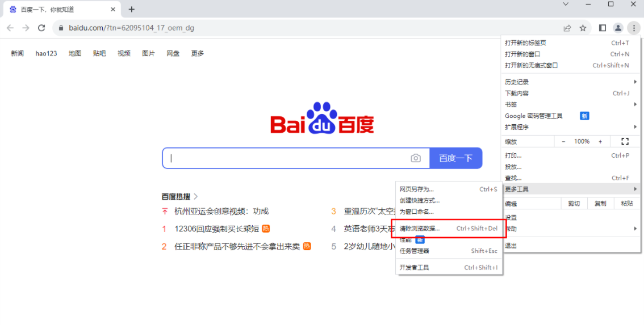644x325 pixels.
Task: Click the fullscreen icon in zoom row
Action: coord(625,142)
